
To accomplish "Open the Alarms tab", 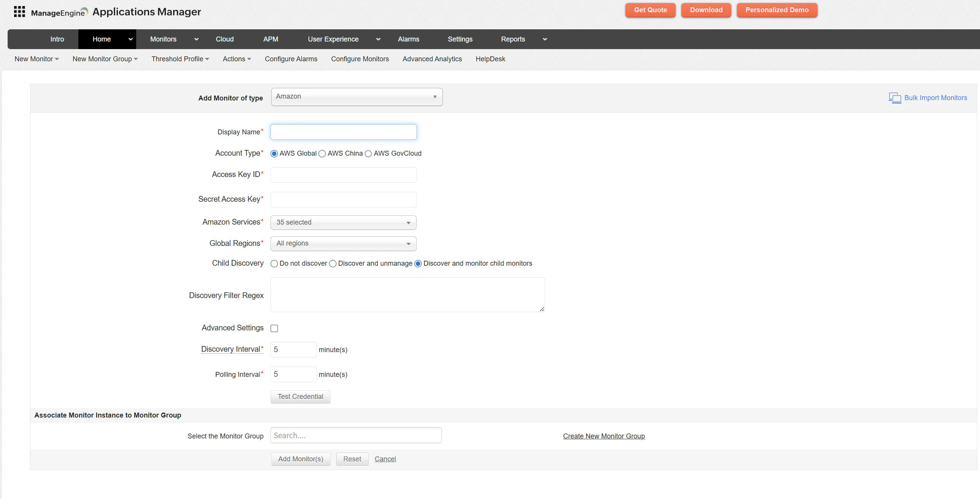I will [x=409, y=39].
